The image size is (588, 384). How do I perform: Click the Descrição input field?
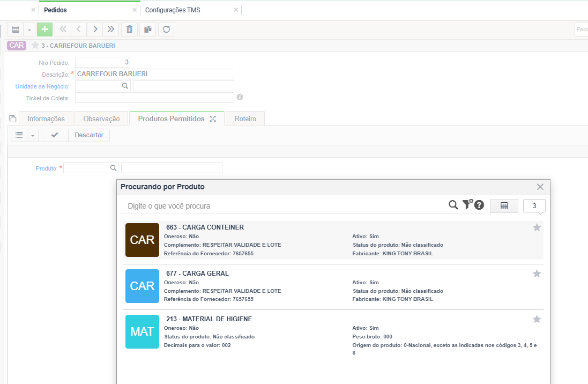(x=154, y=74)
